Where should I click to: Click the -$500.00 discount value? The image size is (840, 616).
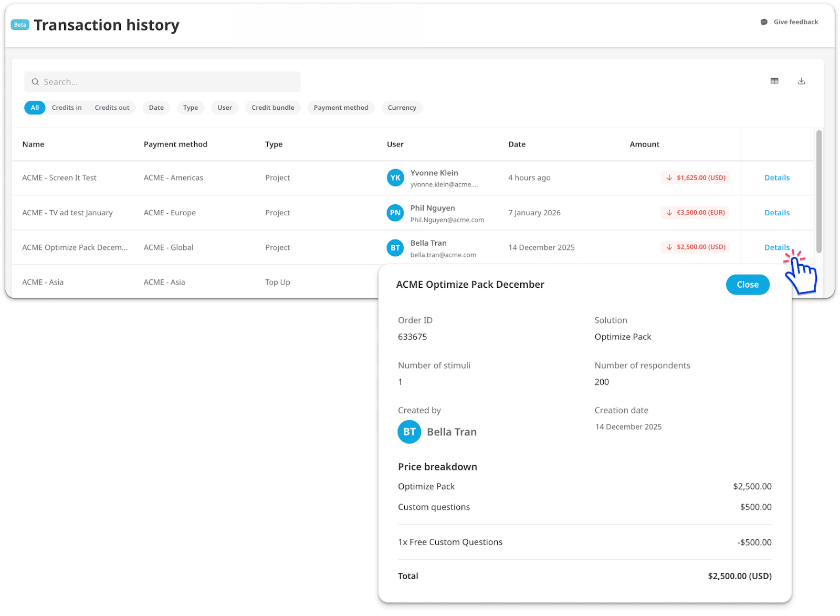(754, 542)
